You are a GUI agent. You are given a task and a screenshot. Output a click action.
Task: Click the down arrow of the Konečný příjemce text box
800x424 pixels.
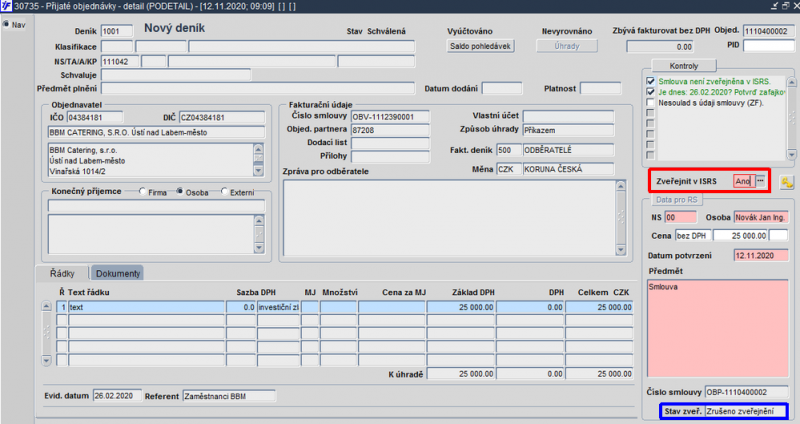coord(259,247)
